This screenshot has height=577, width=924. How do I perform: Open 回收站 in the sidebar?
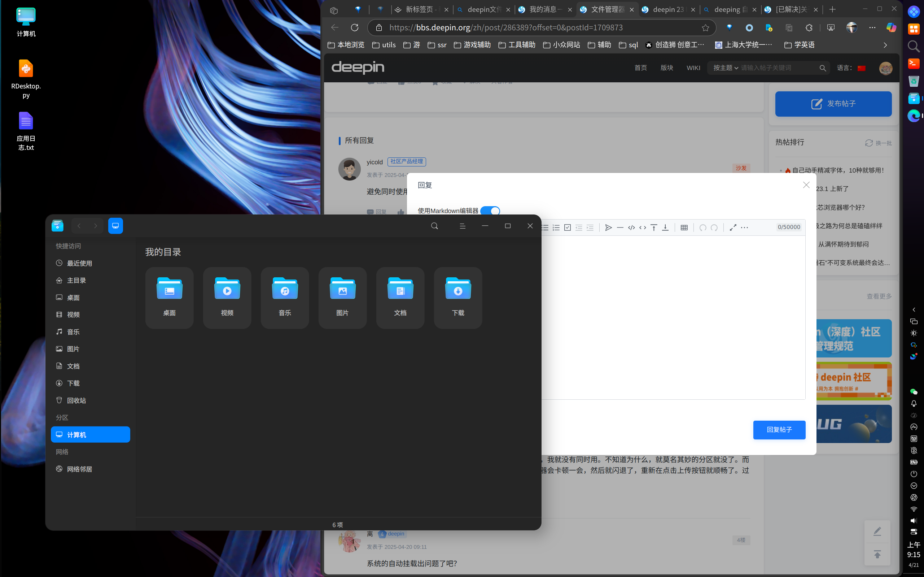point(90,400)
